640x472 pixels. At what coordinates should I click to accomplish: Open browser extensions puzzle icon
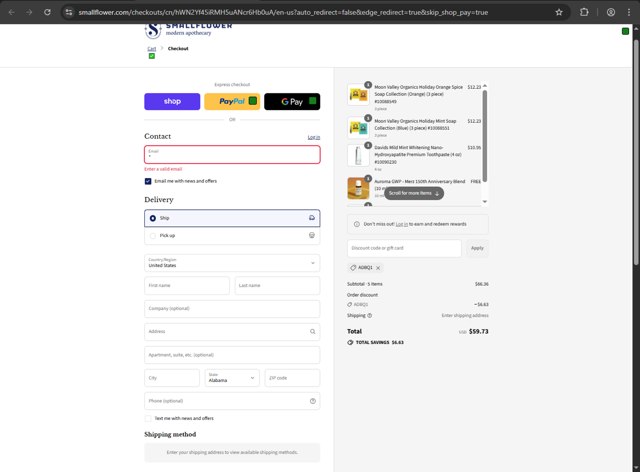pyautogui.click(x=584, y=12)
